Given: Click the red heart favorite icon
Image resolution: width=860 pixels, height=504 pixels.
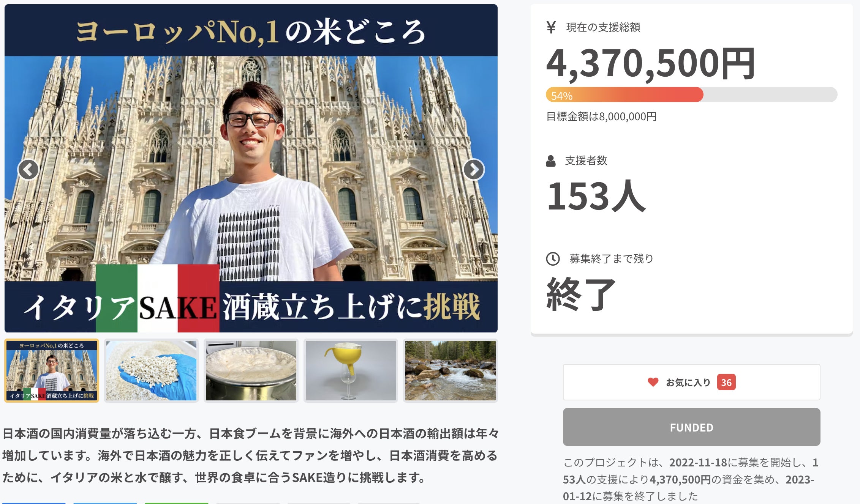Looking at the screenshot, I should pos(653,382).
